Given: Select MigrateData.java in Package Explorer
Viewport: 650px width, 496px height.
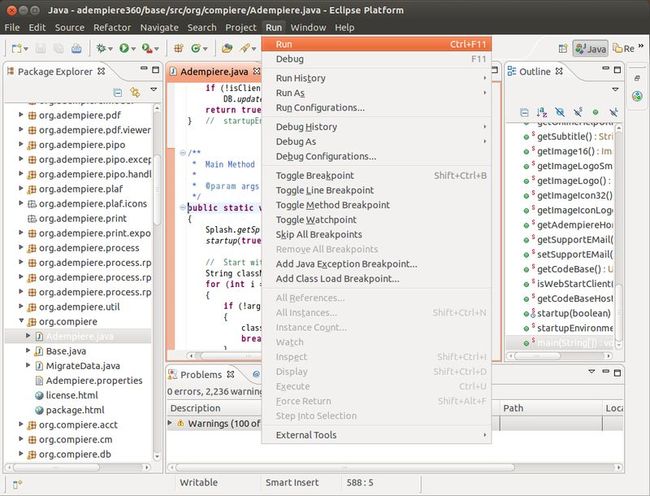Looking at the screenshot, I should click(x=83, y=366).
